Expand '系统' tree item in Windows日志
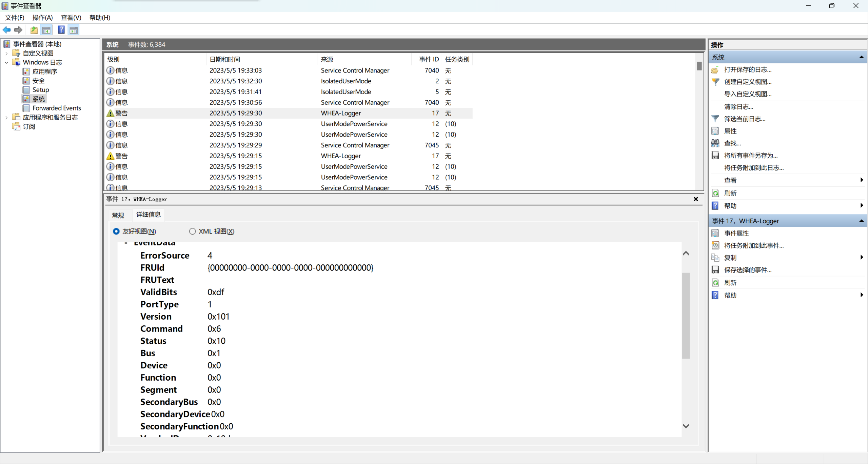The width and height of the screenshot is (868, 464). coord(39,99)
